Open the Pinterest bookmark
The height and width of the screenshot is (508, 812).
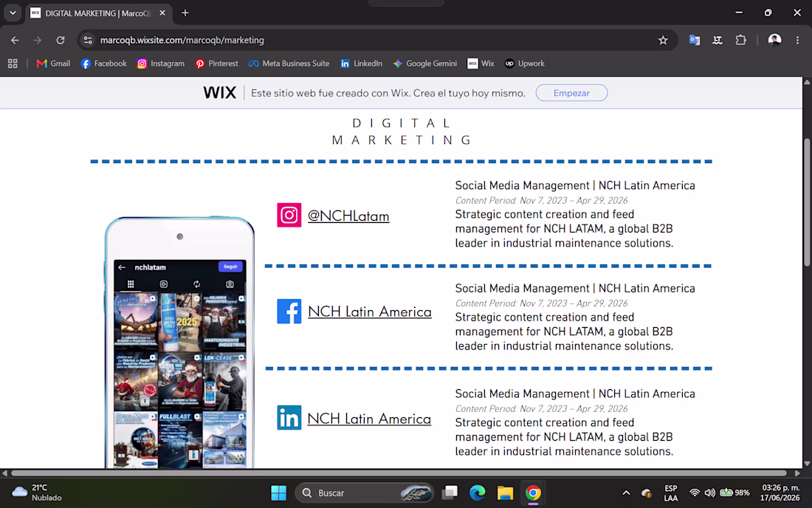(216, 63)
